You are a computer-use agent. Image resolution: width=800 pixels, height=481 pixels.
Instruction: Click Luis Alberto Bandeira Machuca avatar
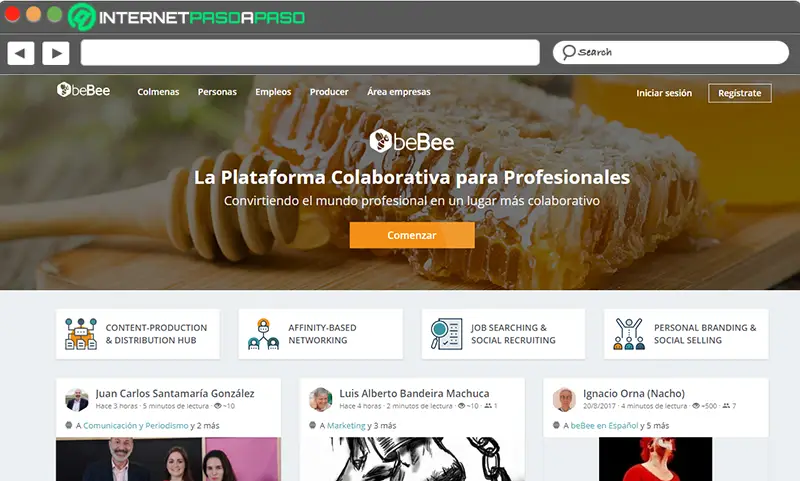320,399
